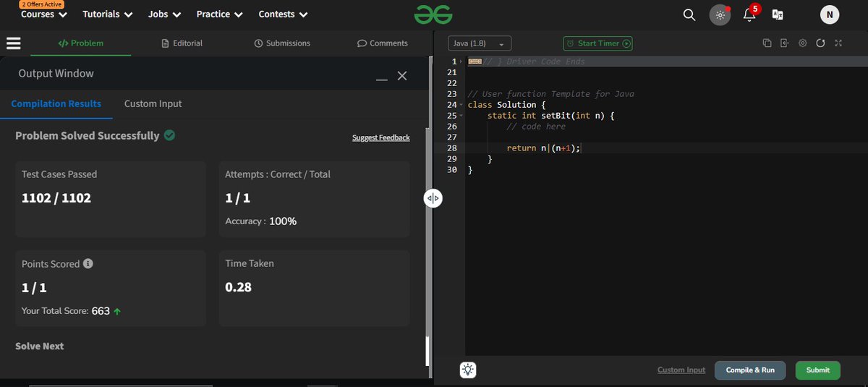868x387 pixels.
Task: Click the language translate icon
Action: [x=778, y=14]
